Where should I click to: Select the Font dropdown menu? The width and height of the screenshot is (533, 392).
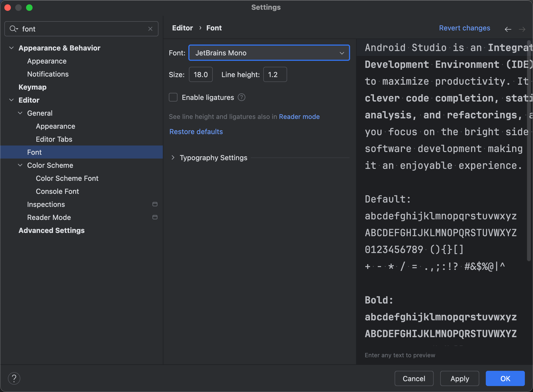[x=269, y=53]
